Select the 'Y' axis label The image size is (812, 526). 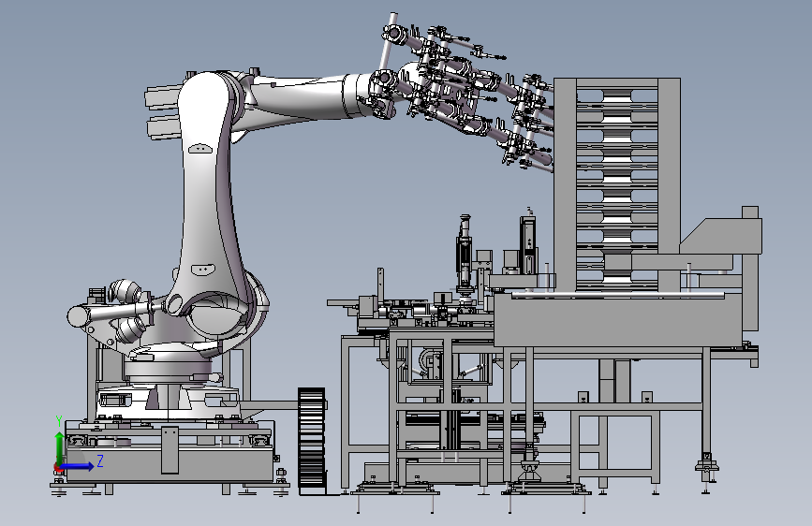pos(59,421)
